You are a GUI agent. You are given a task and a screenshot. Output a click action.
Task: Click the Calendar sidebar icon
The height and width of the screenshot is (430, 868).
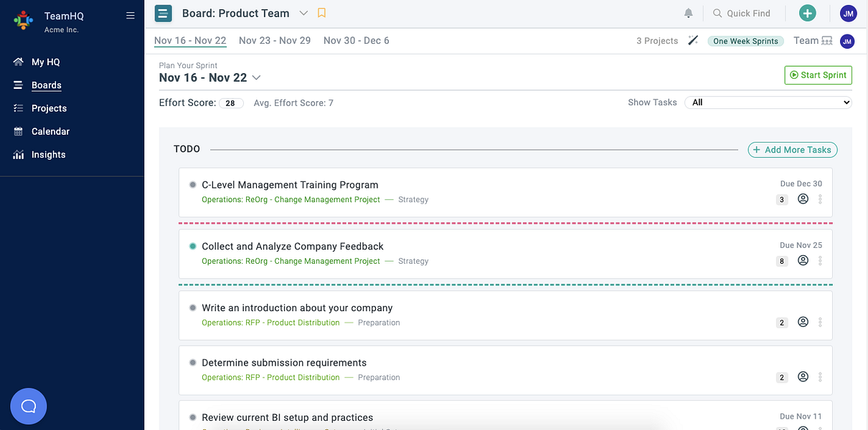(x=19, y=131)
